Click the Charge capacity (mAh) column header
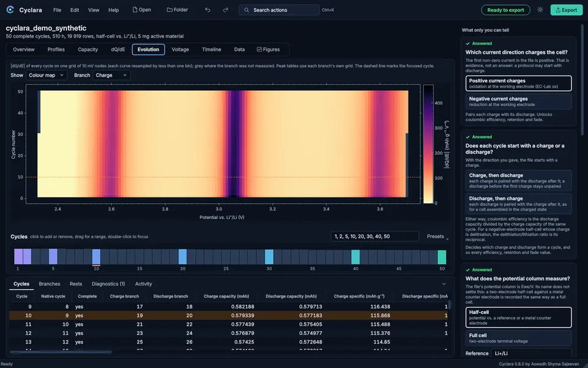 [226, 296]
